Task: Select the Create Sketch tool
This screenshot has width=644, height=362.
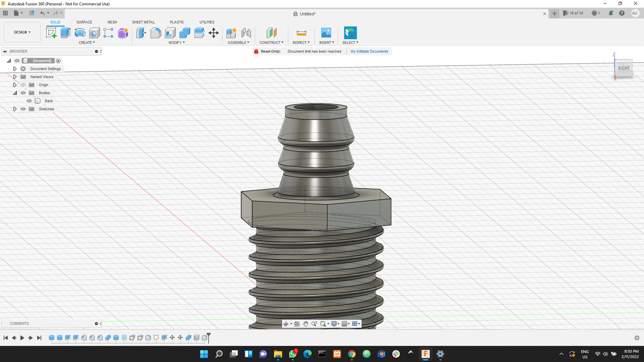Action: click(x=51, y=33)
